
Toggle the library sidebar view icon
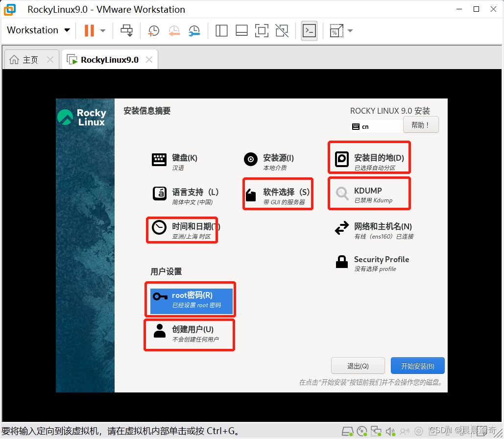point(221,31)
